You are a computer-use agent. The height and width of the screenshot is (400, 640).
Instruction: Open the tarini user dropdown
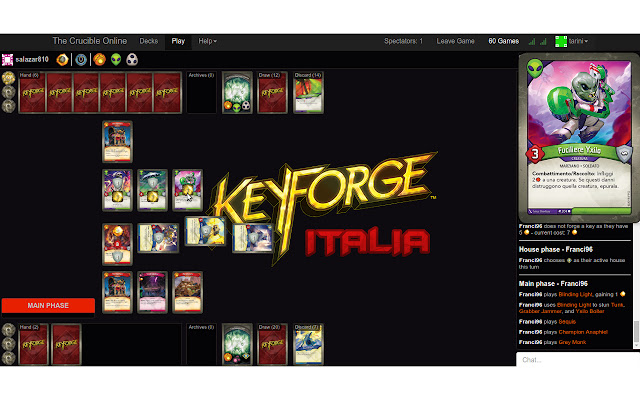578,41
